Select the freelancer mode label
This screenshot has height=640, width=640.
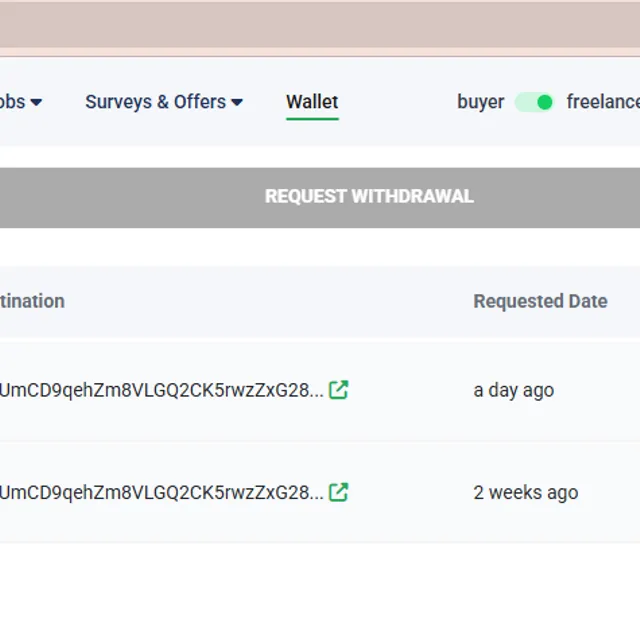pyautogui.click(x=602, y=102)
